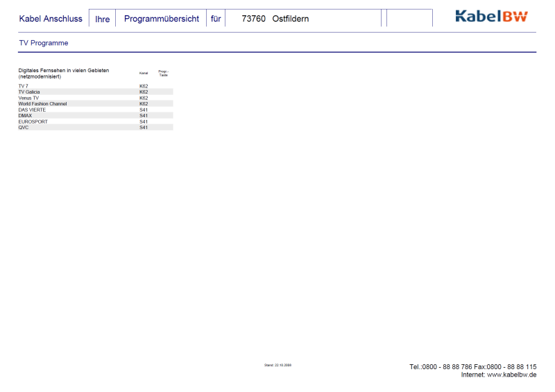
Task: Click the Kanal column header
Action: 144,73
